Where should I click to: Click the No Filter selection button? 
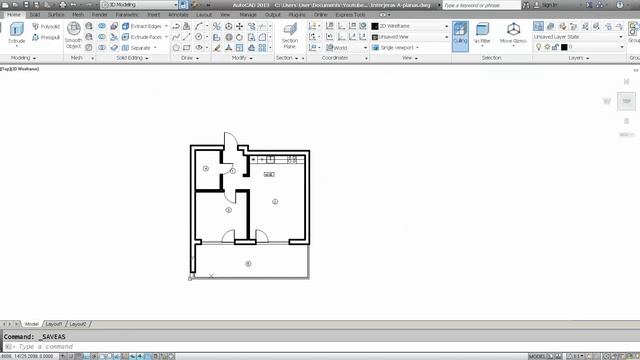click(482, 33)
